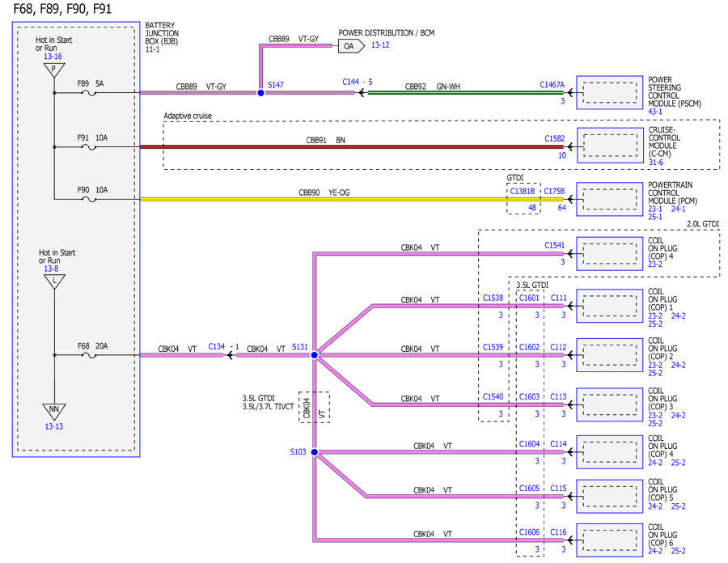Image resolution: width=728 pixels, height=563 pixels.
Task: Click the Power Steering Control Module box
Action: click(609, 92)
